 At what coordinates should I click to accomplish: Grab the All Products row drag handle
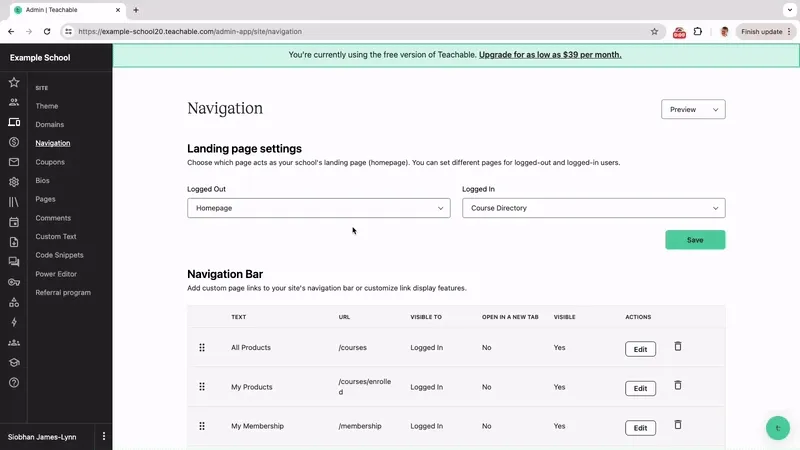pos(202,347)
